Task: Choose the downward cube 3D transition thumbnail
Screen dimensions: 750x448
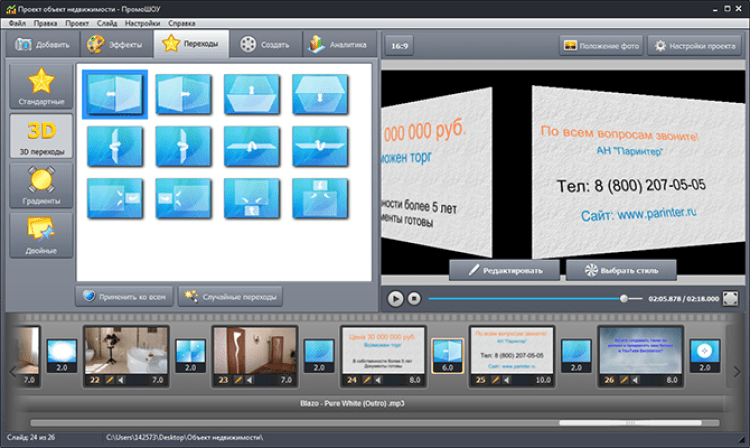Action: point(320,94)
